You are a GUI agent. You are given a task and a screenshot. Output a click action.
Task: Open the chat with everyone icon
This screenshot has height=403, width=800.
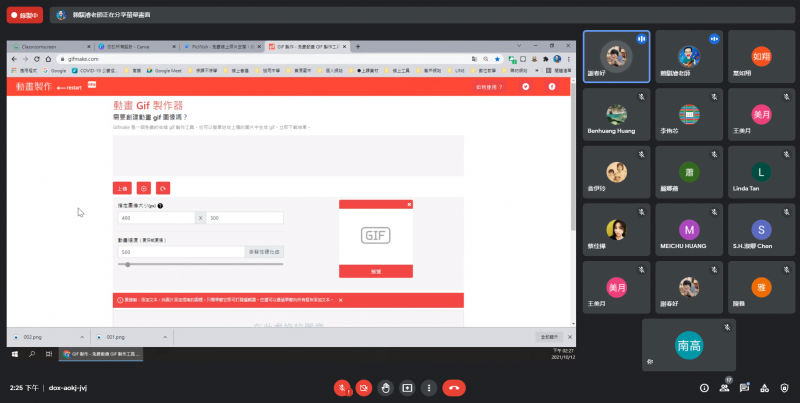tap(744, 388)
